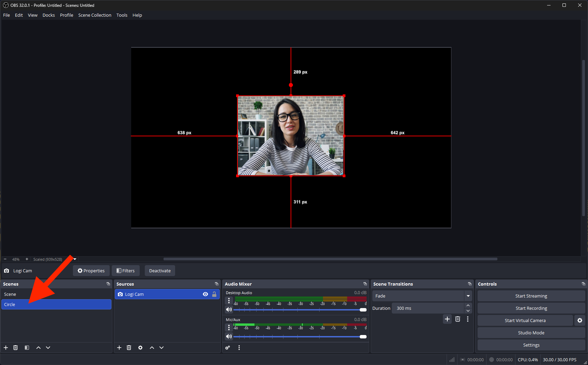Open Desktop Audio three-dot options menu

pos(229,300)
